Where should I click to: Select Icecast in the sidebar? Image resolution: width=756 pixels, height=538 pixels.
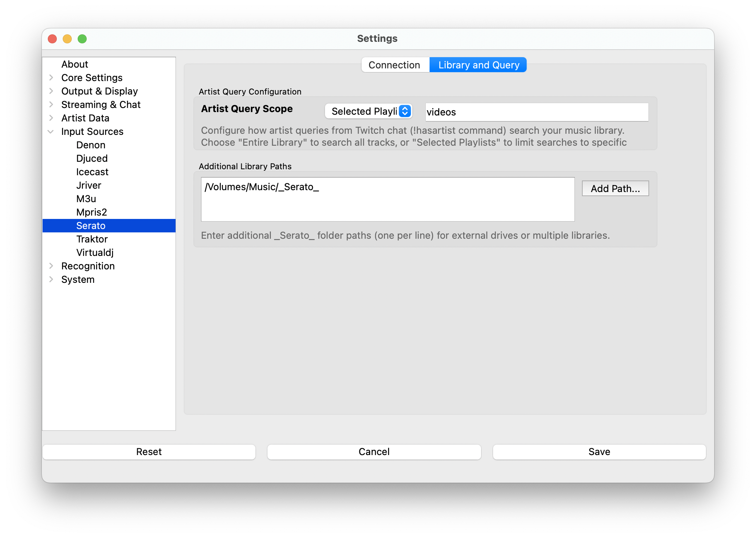tap(92, 172)
